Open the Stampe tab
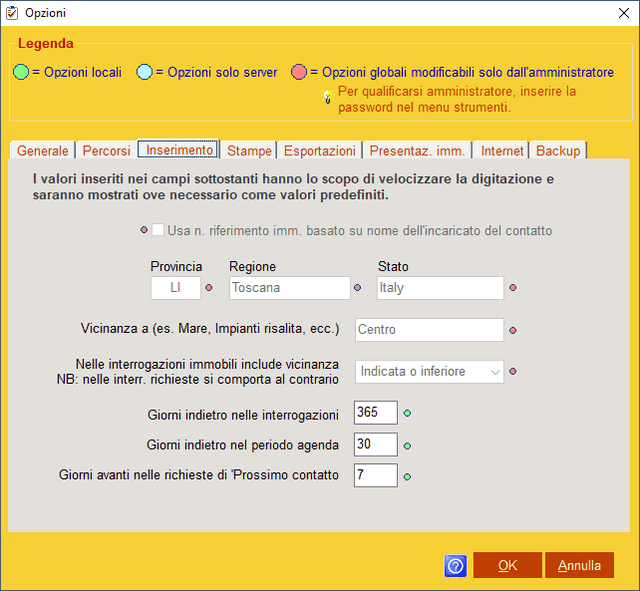The height and width of the screenshot is (591, 640). pos(249,151)
